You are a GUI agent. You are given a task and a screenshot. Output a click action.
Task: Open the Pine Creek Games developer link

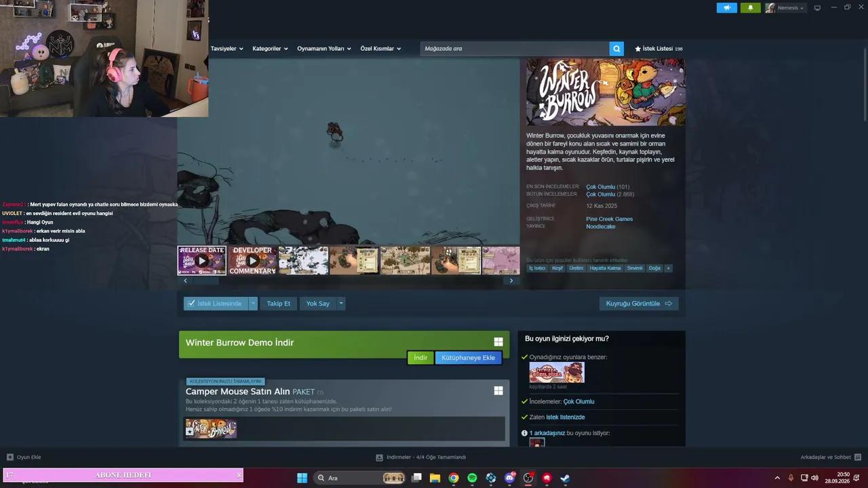[x=610, y=219]
